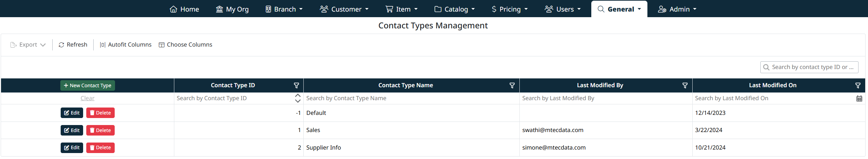Open the Choose Columns panel
This screenshot has height=159, width=868.
[x=186, y=45]
